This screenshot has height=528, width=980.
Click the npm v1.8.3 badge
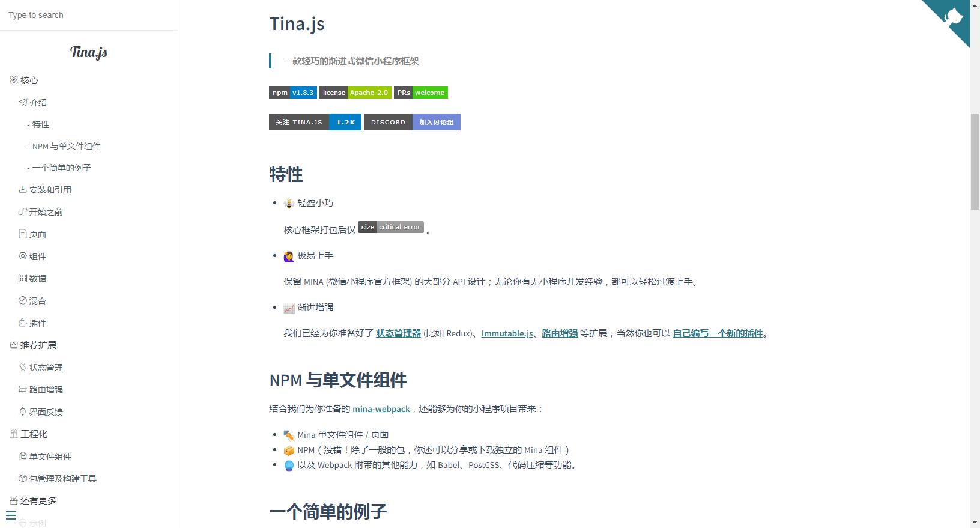tap(293, 93)
